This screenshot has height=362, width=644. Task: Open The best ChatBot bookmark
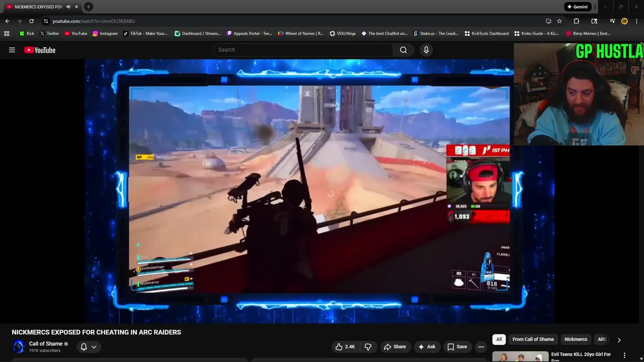tap(384, 34)
